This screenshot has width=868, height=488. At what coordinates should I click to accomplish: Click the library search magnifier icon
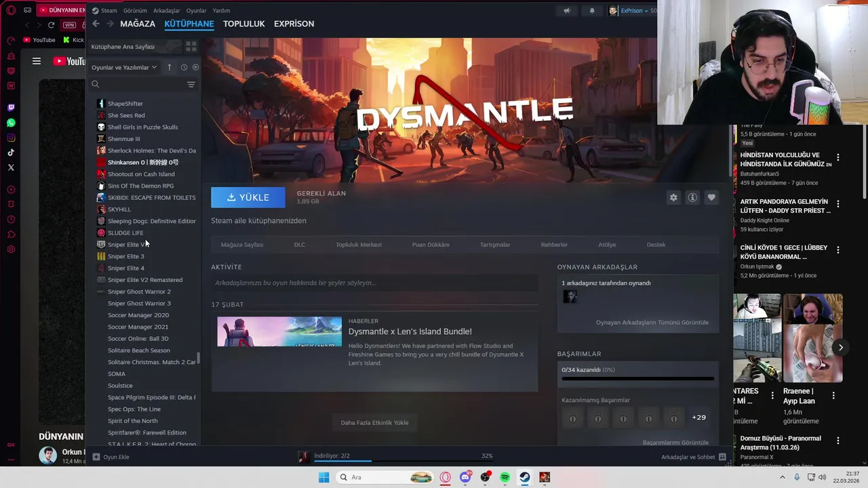pyautogui.click(x=96, y=84)
